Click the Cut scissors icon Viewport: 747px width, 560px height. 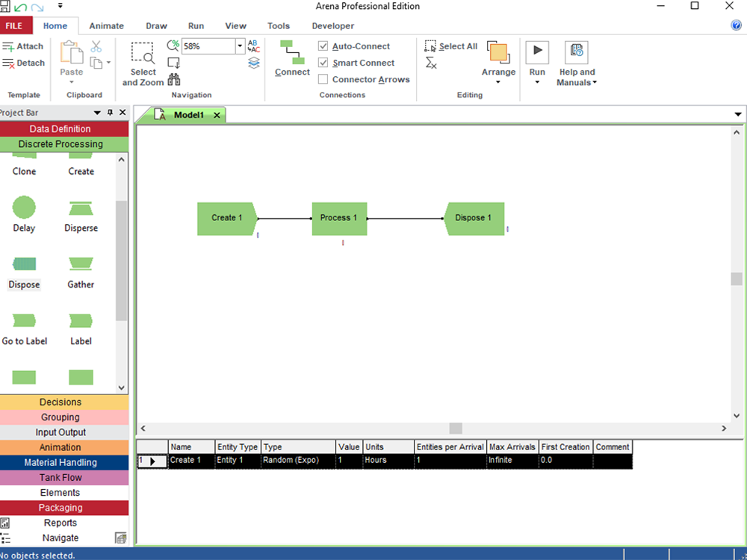click(96, 46)
